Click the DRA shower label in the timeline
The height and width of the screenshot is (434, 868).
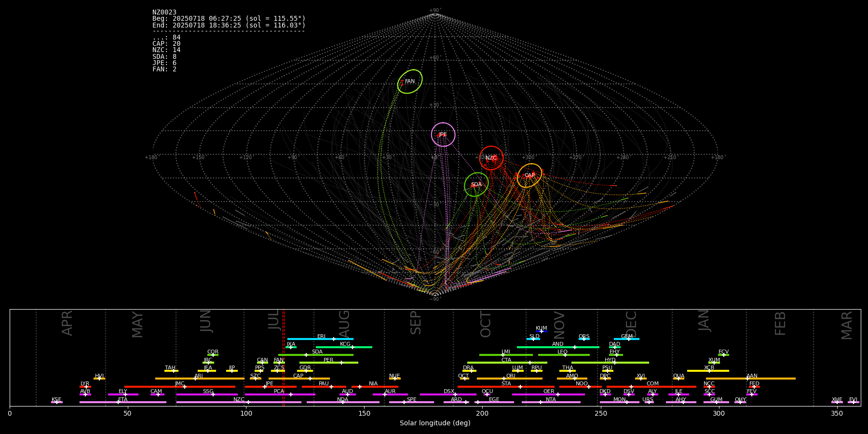[x=468, y=368]
